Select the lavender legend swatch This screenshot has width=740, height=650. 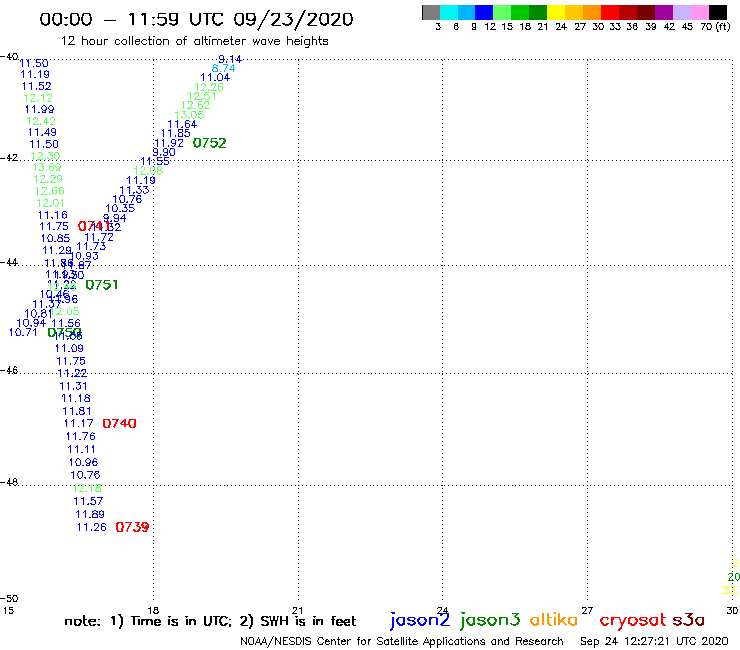coord(681,12)
